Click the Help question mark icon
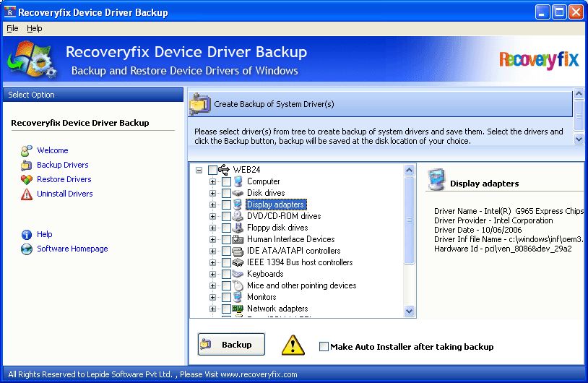The height and width of the screenshot is (383, 588). pos(27,235)
